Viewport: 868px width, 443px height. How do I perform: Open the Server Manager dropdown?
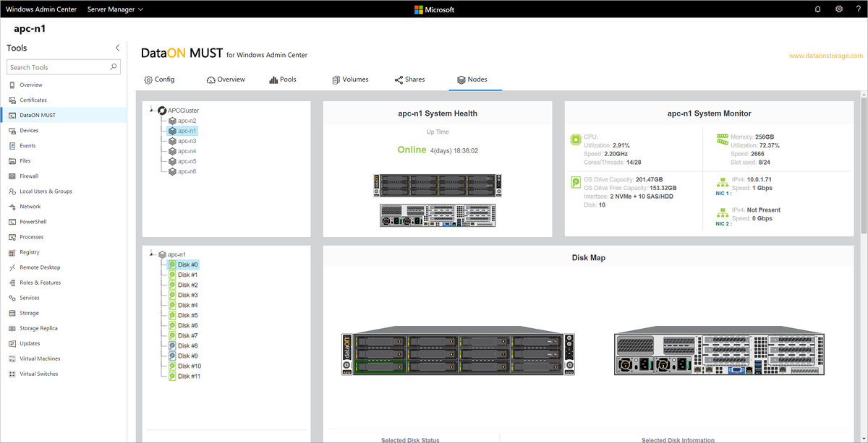[x=115, y=9]
